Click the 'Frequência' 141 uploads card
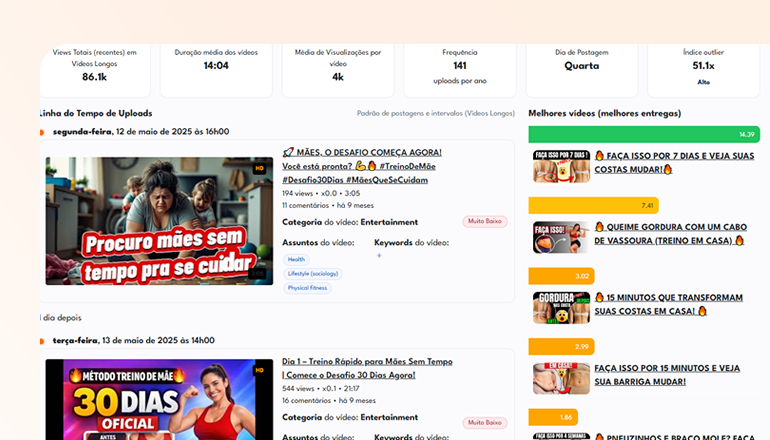The height and width of the screenshot is (440, 770). [x=460, y=70]
